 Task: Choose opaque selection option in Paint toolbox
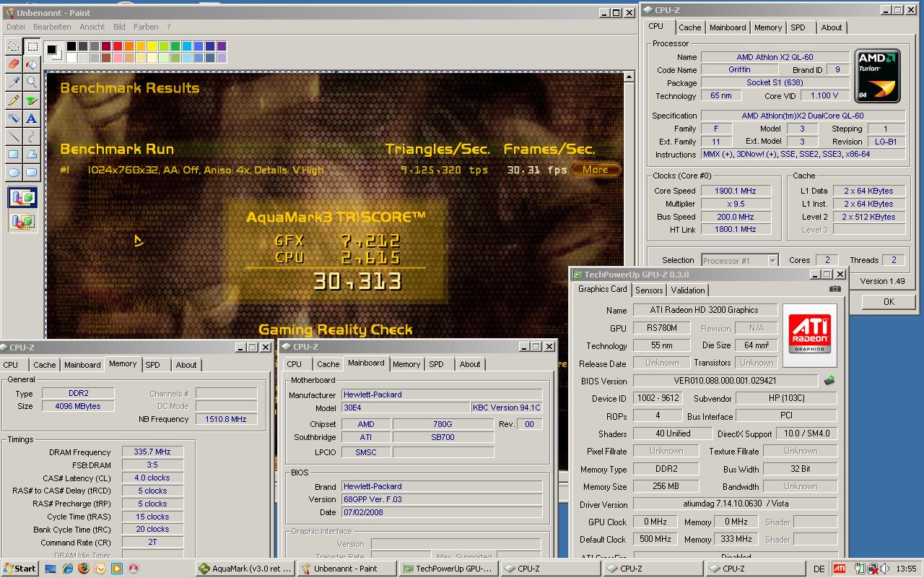click(x=22, y=197)
